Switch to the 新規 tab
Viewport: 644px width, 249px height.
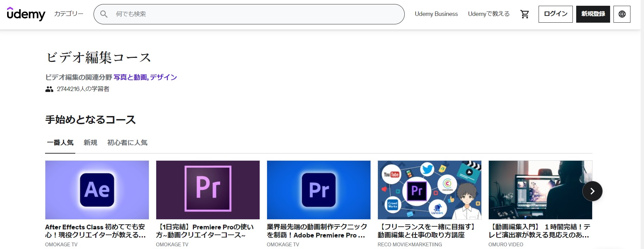click(x=90, y=143)
